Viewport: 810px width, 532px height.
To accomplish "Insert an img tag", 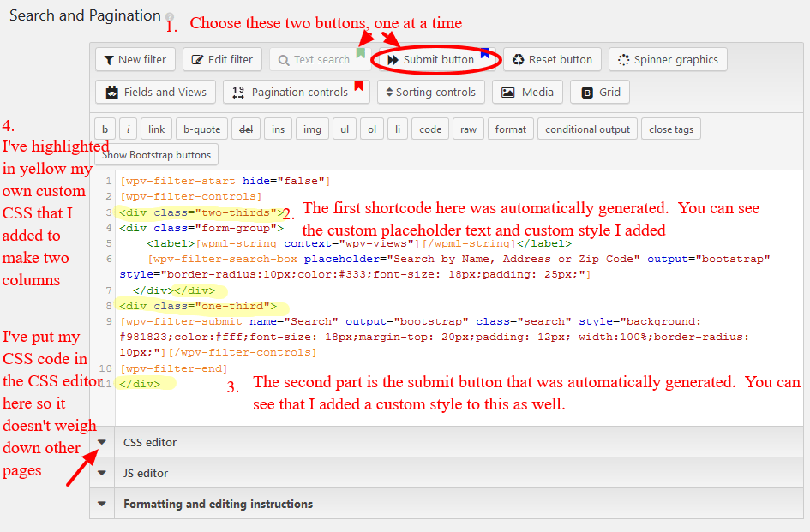I will [312, 129].
